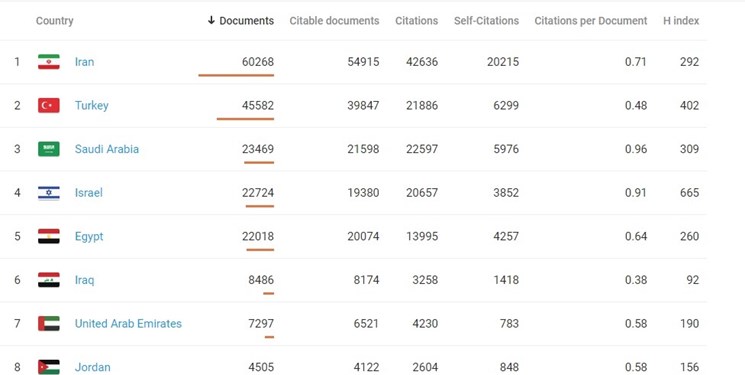745x375 pixels.
Task: Sort by Self-Citations column header
Action: tap(487, 21)
